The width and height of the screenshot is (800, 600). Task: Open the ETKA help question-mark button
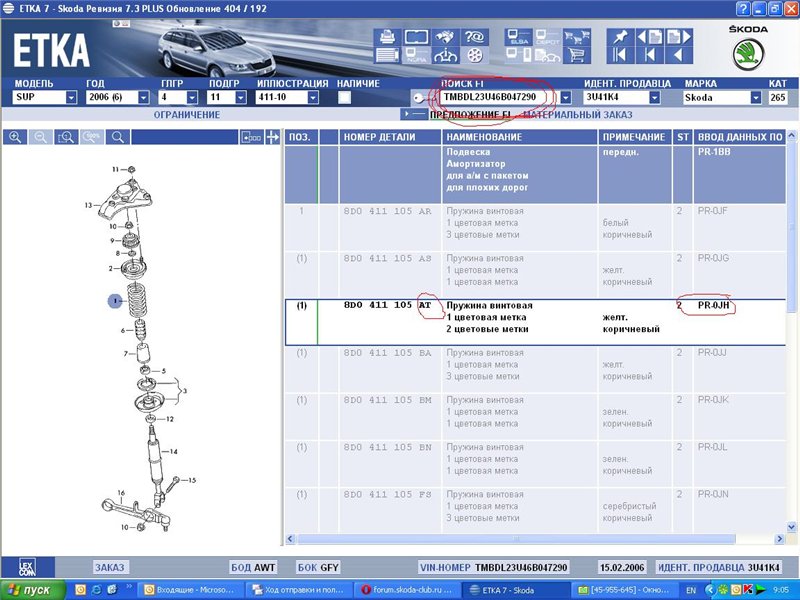(x=743, y=9)
